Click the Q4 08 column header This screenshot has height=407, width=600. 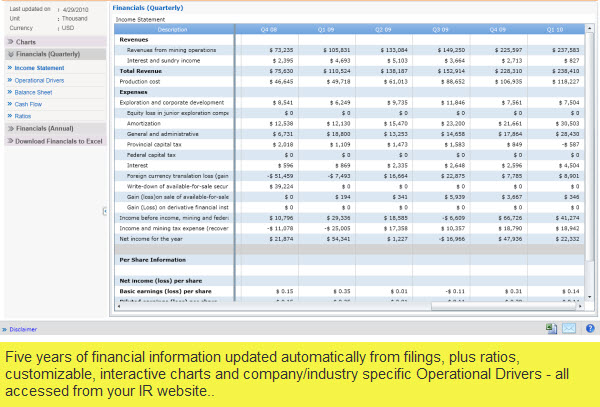point(268,29)
